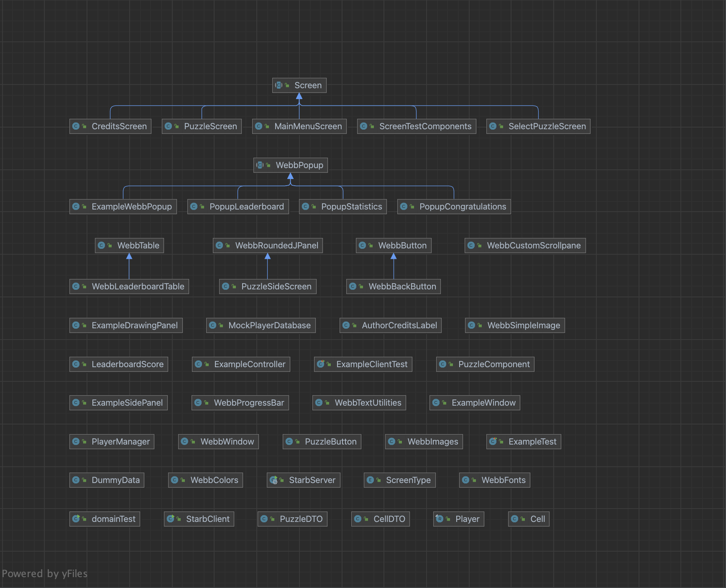Click the class icon beside ExampleTest
The width and height of the screenshot is (726, 588).
493,442
